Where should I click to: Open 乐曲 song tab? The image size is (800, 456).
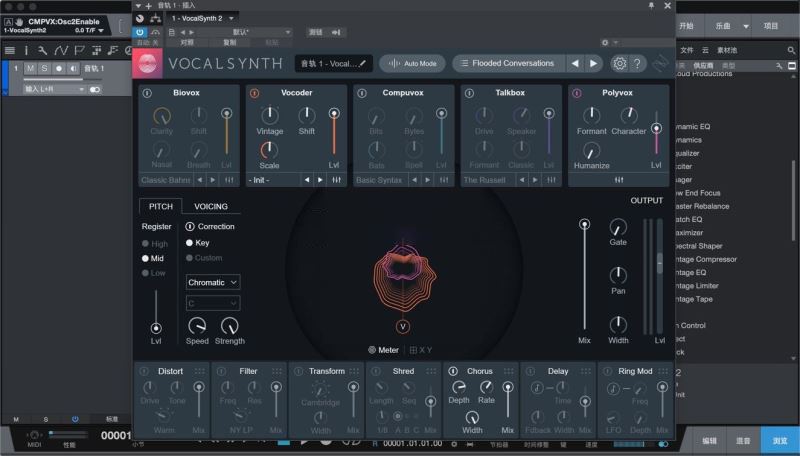[723, 26]
